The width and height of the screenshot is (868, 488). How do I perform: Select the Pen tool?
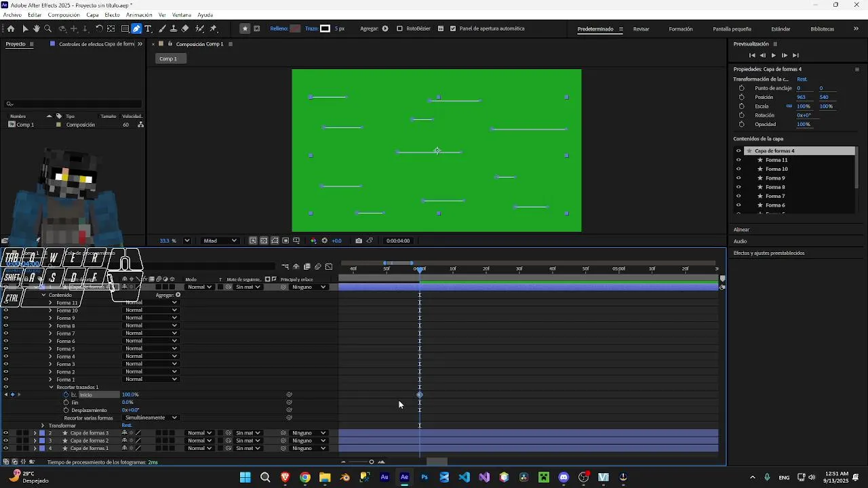[136, 28]
